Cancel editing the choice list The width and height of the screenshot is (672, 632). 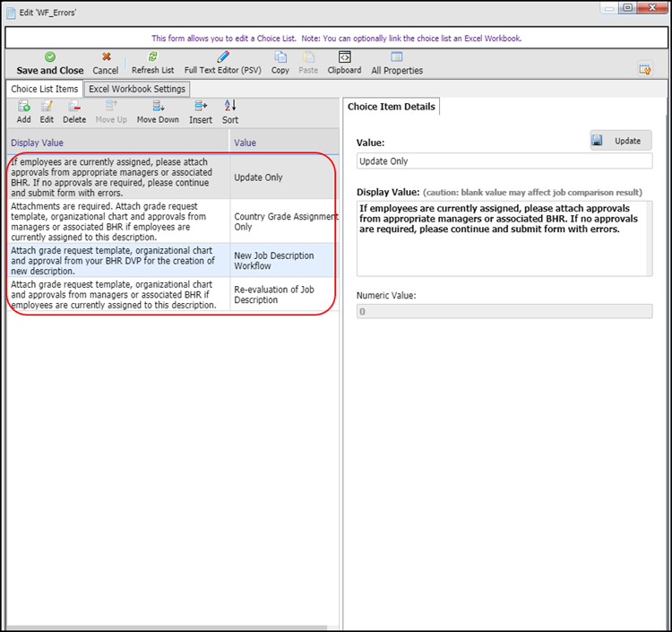(x=106, y=57)
